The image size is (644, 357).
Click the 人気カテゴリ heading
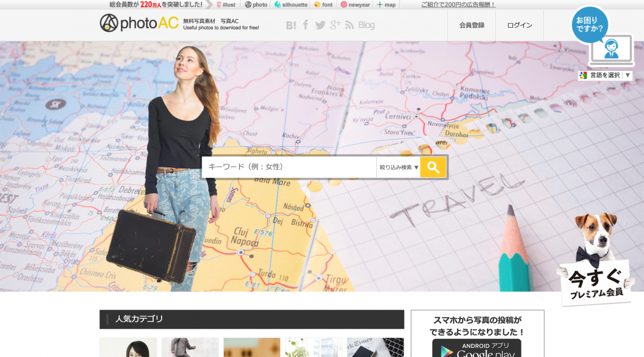(139, 319)
